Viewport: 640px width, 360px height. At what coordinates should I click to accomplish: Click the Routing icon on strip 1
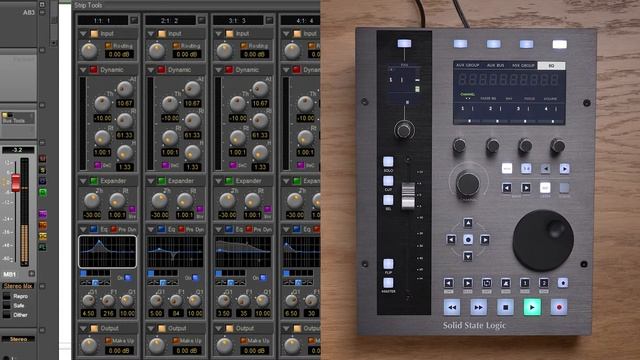point(109,46)
